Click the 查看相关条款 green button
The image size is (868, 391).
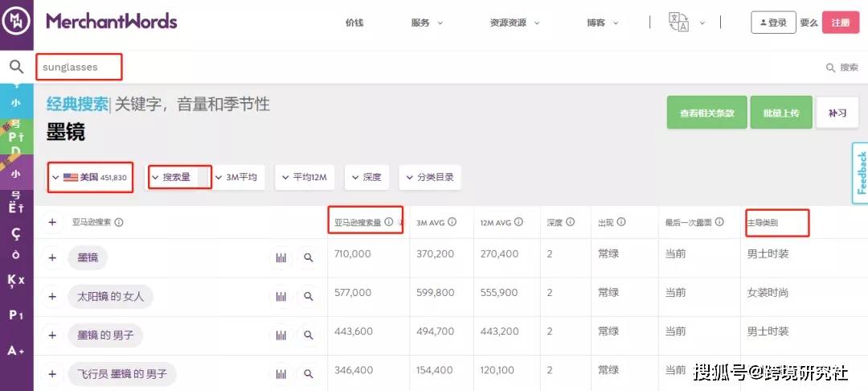coord(707,113)
